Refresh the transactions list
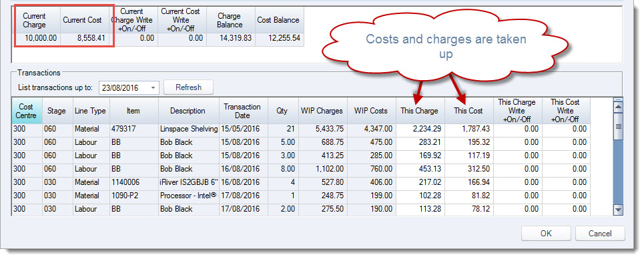 coord(188,87)
